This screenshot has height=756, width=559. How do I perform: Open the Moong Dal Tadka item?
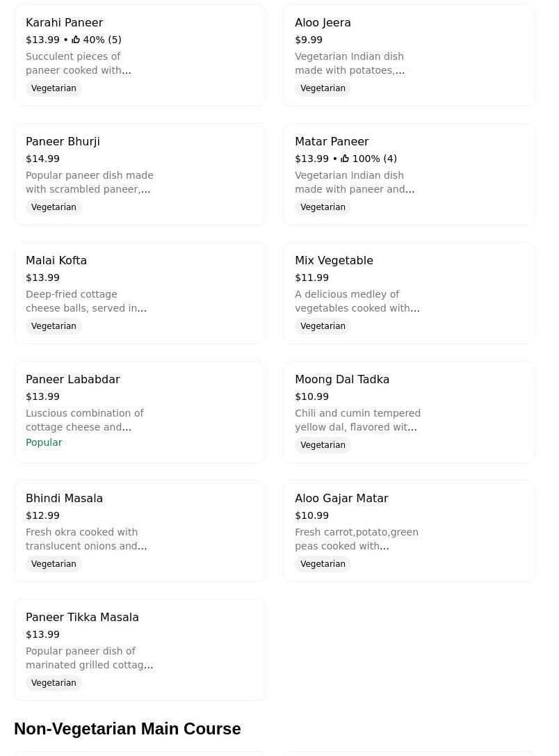(x=409, y=412)
